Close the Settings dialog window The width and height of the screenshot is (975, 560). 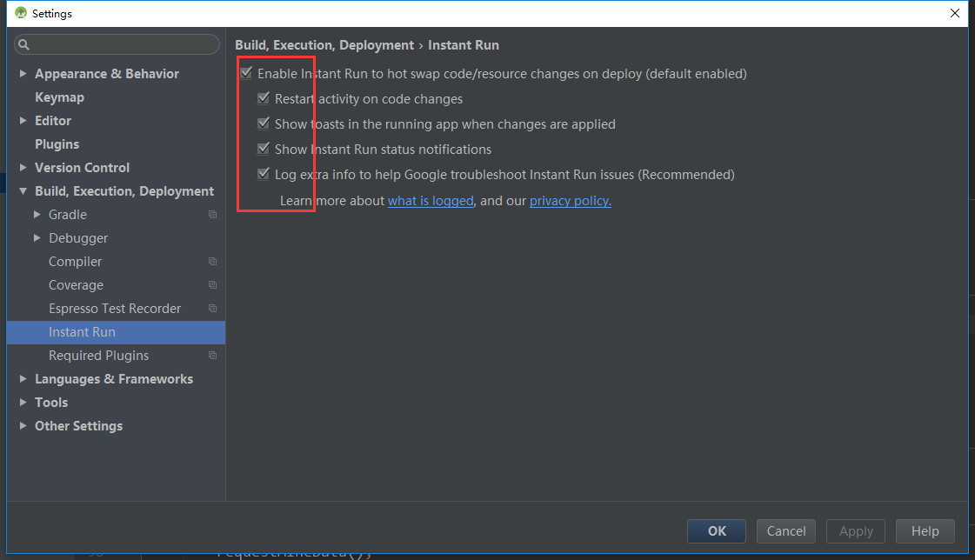955,13
